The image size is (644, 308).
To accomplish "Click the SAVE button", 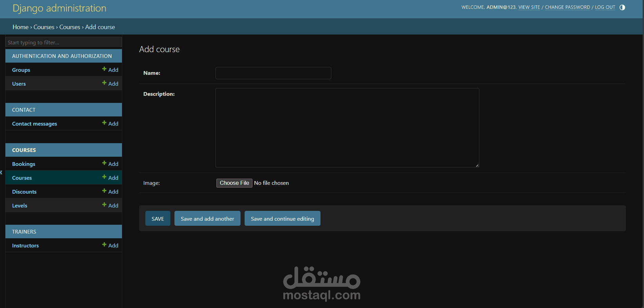I will click(x=158, y=219).
